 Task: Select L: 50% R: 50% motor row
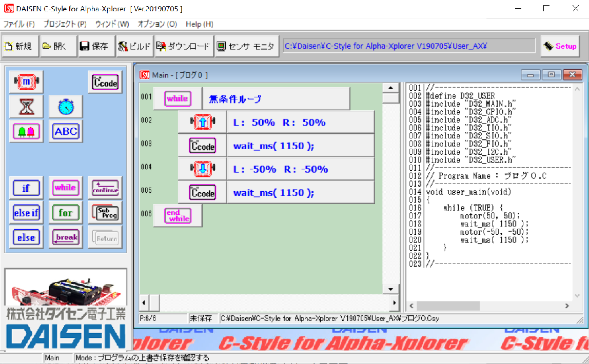point(301,122)
